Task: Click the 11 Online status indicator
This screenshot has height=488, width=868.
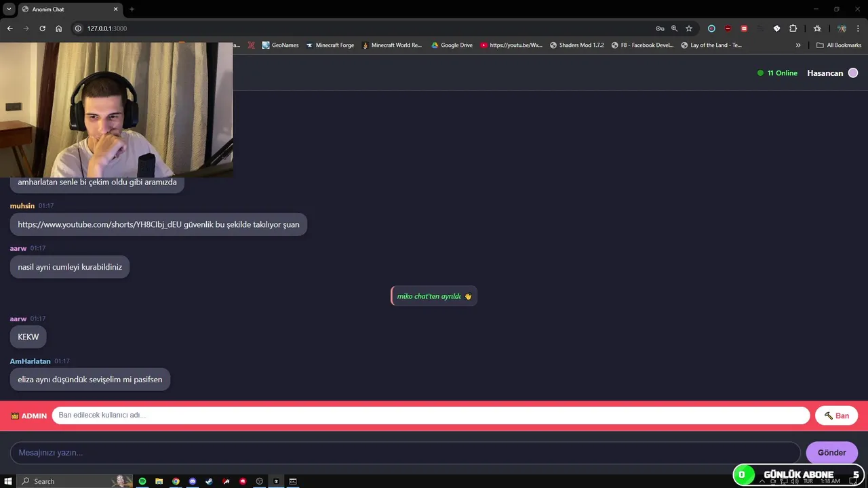Action: tap(777, 73)
